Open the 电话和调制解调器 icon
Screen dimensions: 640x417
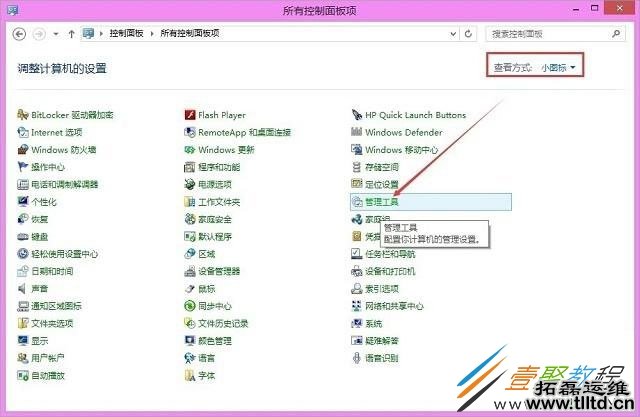point(22,184)
